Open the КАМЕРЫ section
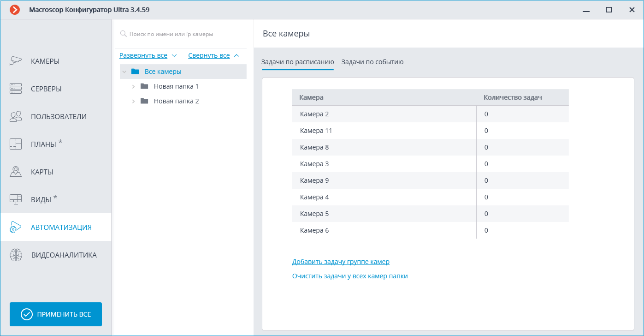 [x=56, y=61]
